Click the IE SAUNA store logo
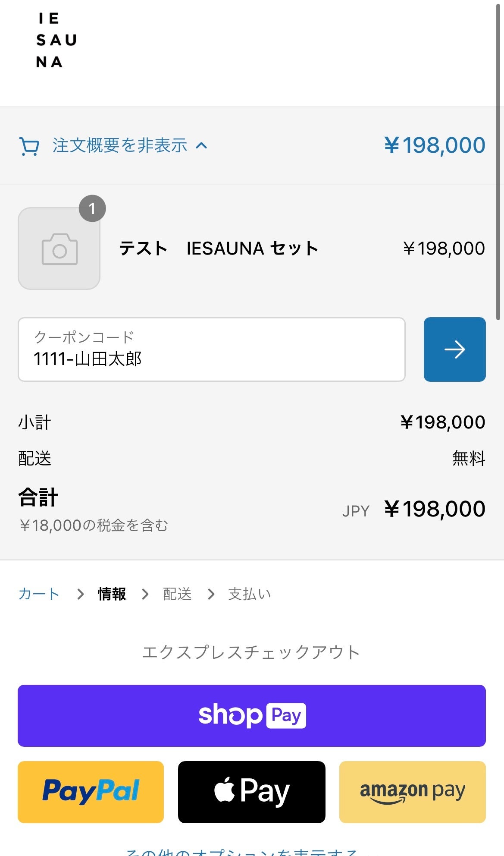 click(56, 41)
